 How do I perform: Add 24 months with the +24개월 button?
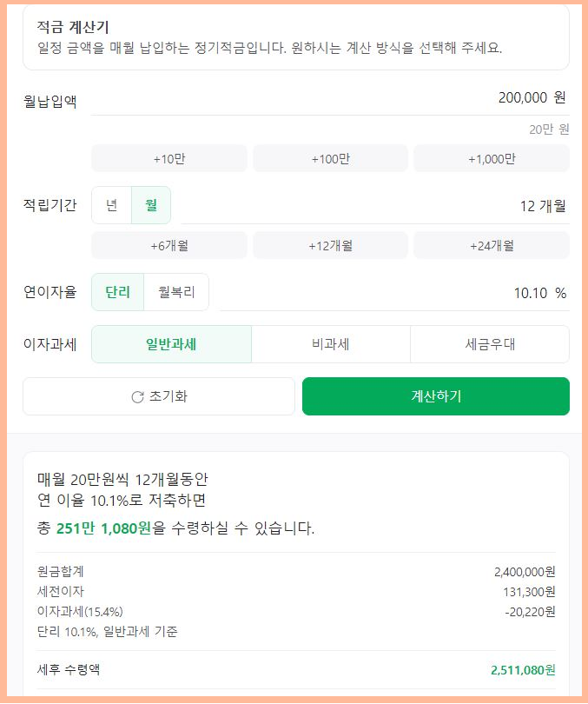(x=489, y=246)
